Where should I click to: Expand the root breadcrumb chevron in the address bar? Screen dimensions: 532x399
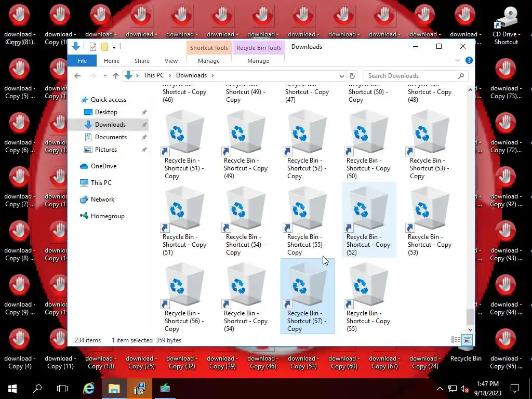pyautogui.click(x=137, y=75)
